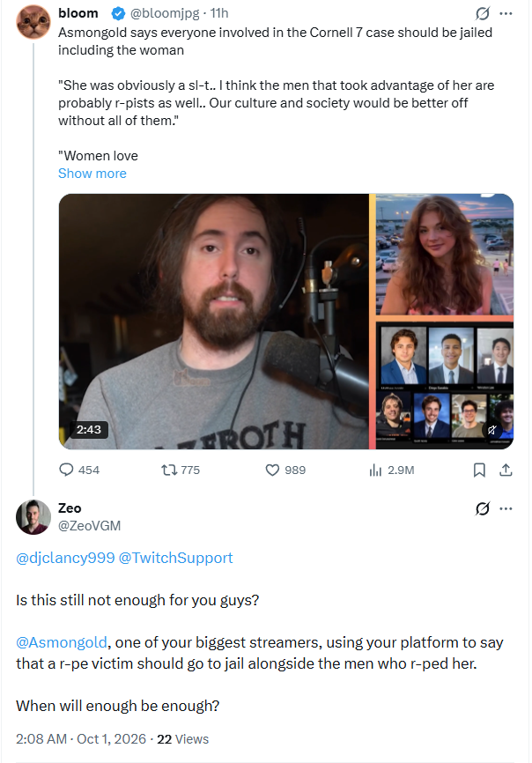Image resolution: width=532 pixels, height=763 pixels.
Task: Open the @Asmongold mention link
Action: click(62, 642)
